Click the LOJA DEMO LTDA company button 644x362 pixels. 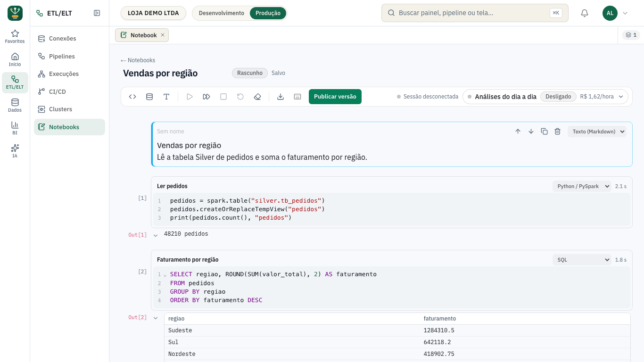click(153, 13)
